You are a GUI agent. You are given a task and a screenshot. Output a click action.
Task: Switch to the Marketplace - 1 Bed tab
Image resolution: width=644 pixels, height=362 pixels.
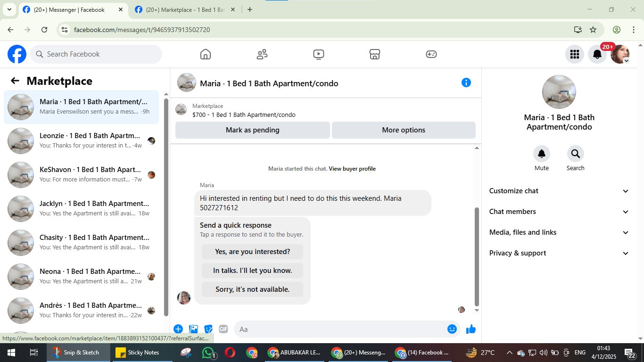(185, 9)
